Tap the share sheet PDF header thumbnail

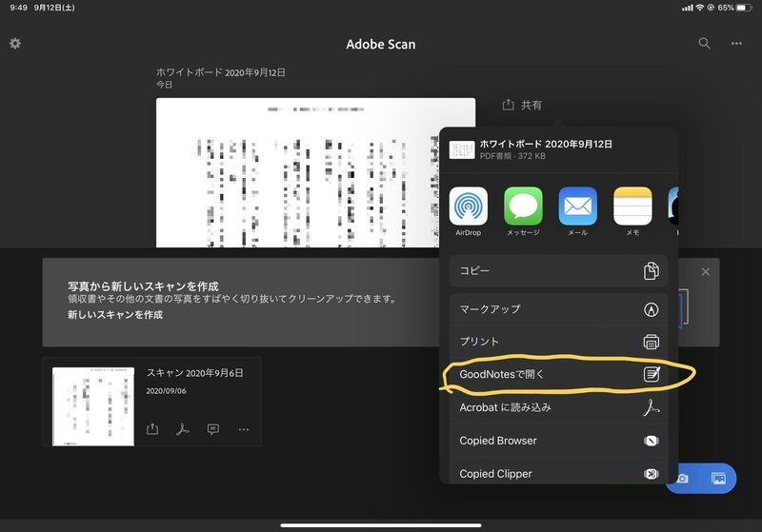462,150
